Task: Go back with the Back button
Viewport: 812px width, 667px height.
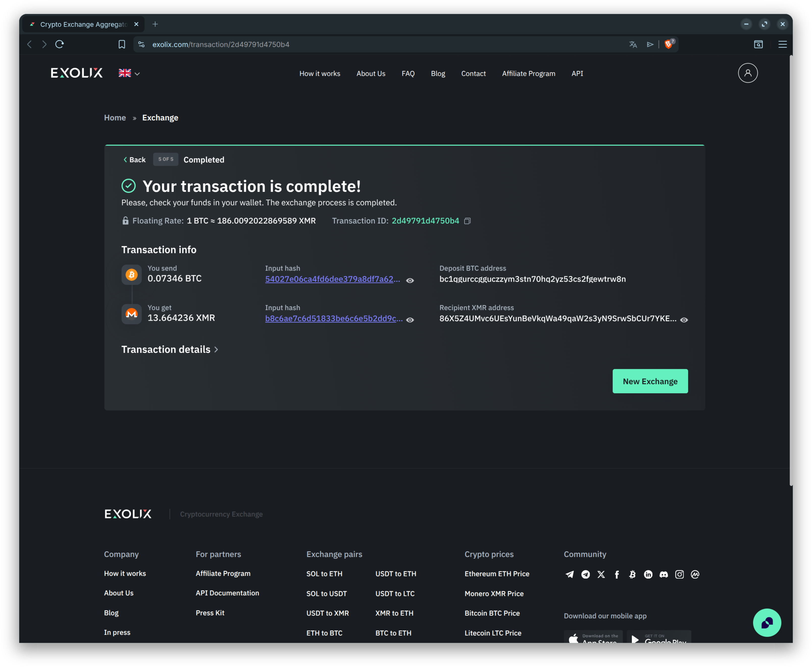Action: tap(134, 159)
